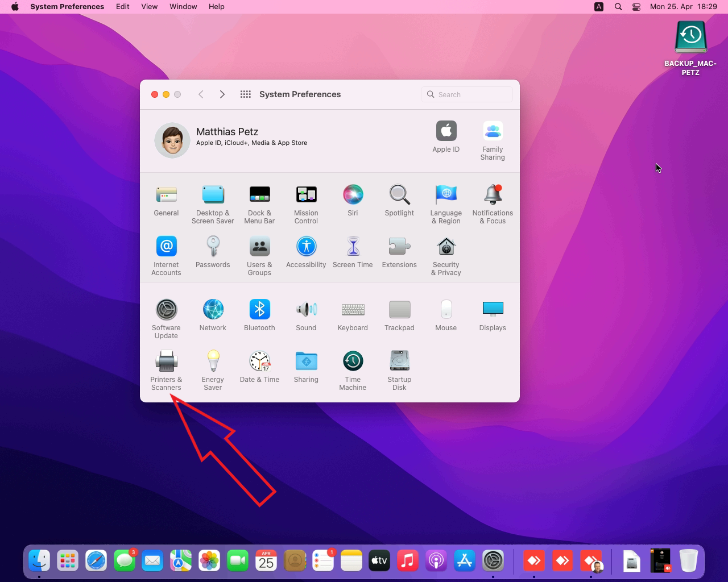Launch FaceTime from the Dock
Image resolution: width=728 pixels, height=582 pixels.
tap(238, 561)
